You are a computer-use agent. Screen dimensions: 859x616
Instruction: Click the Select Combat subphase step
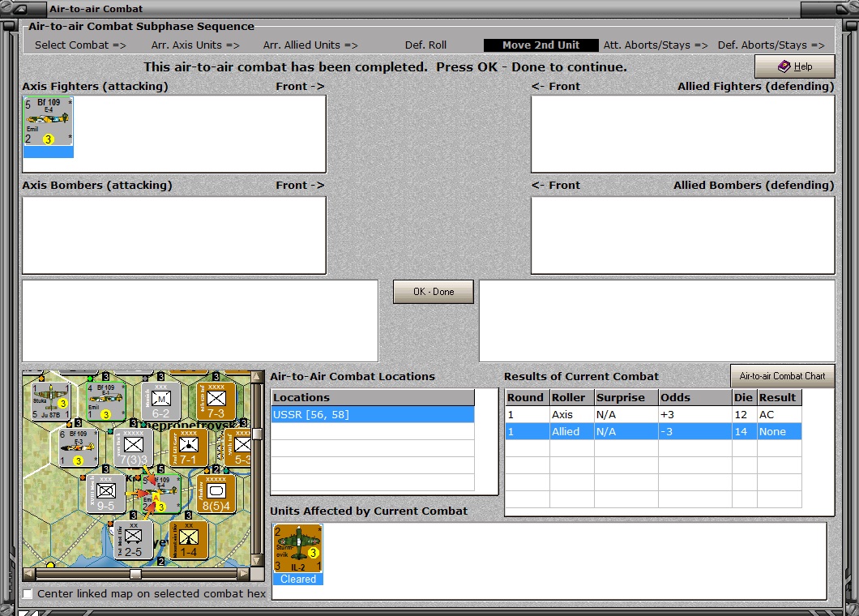click(80, 45)
